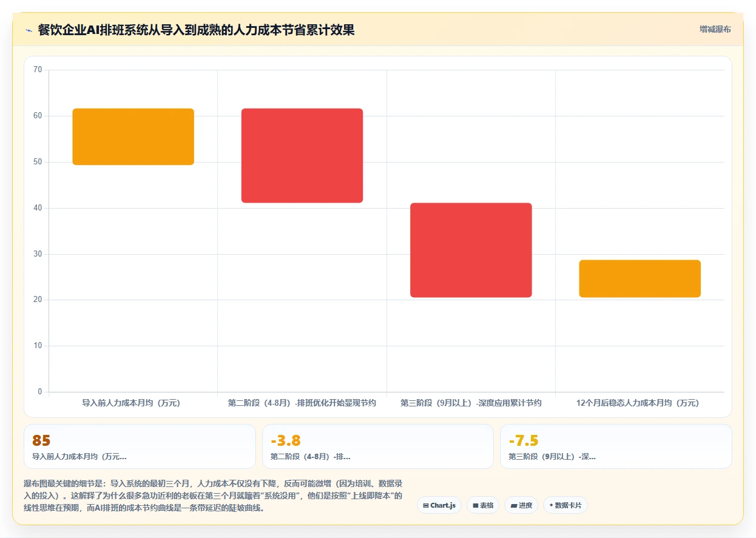
Task: Click the explanatory paragraph starting 瀑布图最关键的细节是
Action: pyautogui.click(x=214, y=496)
